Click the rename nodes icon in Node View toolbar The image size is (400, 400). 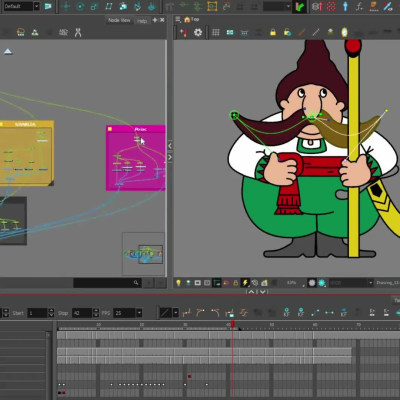(x=63, y=32)
